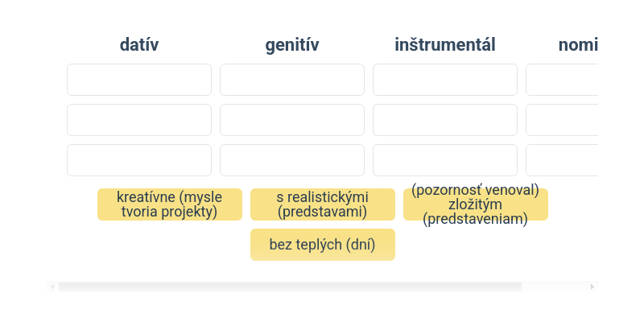Image resolution: width=644 pixels, height=322 pixels.
Task: Click the inštrumentál column heading
Action: click(445, 45)
